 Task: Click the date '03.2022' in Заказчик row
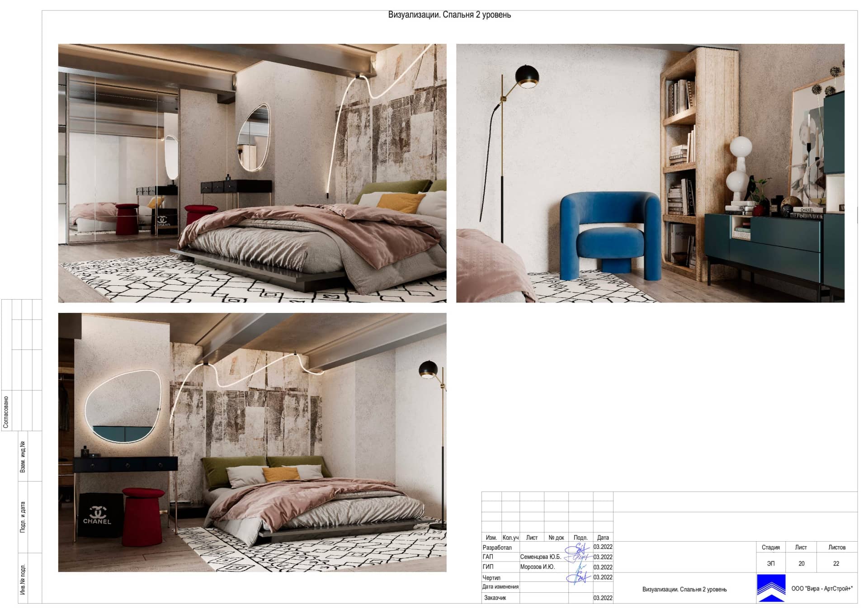(x=603, y=598)
